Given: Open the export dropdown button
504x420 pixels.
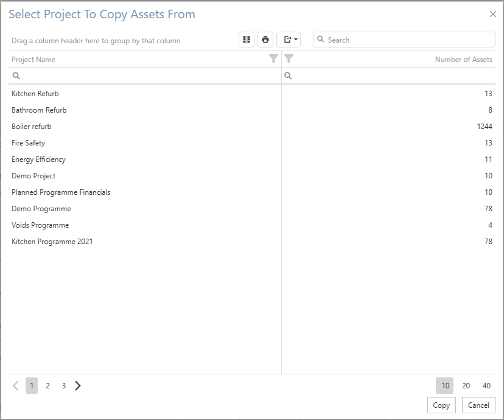Looking at the screenshot, I should 289,40.
